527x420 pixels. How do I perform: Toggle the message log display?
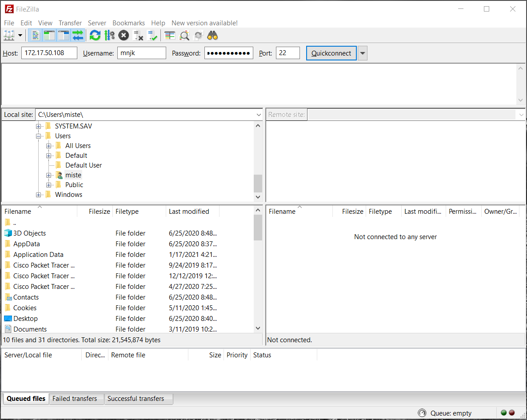pyautogui.click(x=35, y=35)
